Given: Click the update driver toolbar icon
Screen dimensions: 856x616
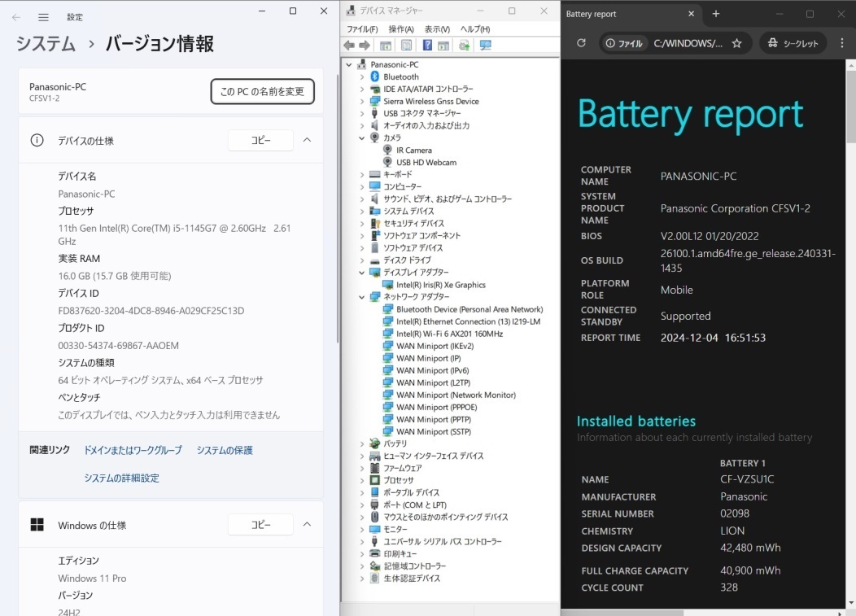Looking at the screenshot, I should pos(464,46).
